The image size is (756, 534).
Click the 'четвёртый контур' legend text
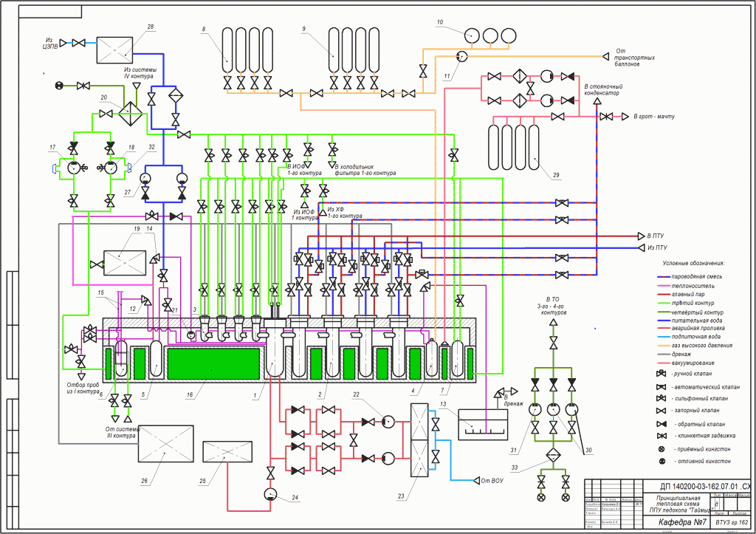click(x=697, y=312)
